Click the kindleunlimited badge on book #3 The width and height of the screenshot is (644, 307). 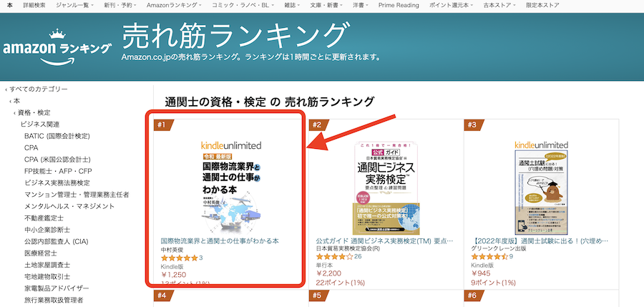point(541,145)
